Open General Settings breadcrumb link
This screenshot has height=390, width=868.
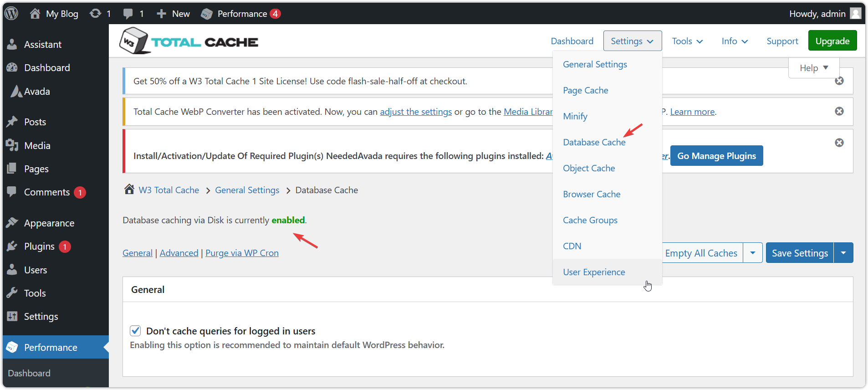[x=247, y=190]
